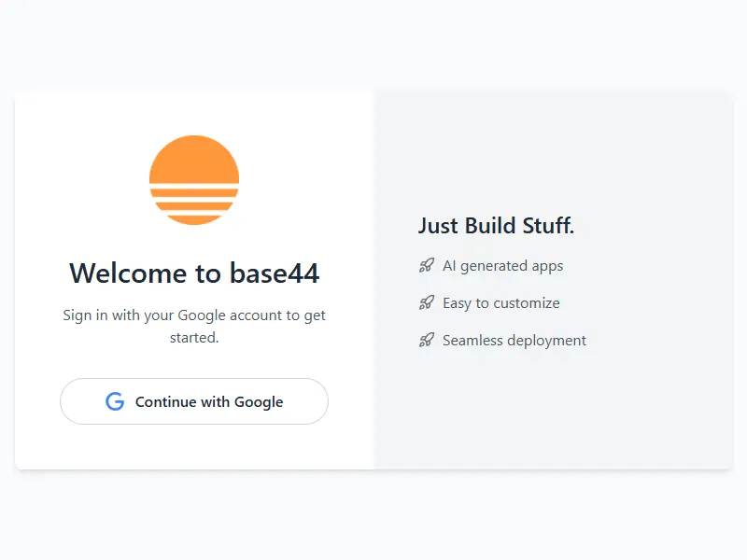Click the Continue with Google button
The image size is (747, 560).
click(194, 401)
